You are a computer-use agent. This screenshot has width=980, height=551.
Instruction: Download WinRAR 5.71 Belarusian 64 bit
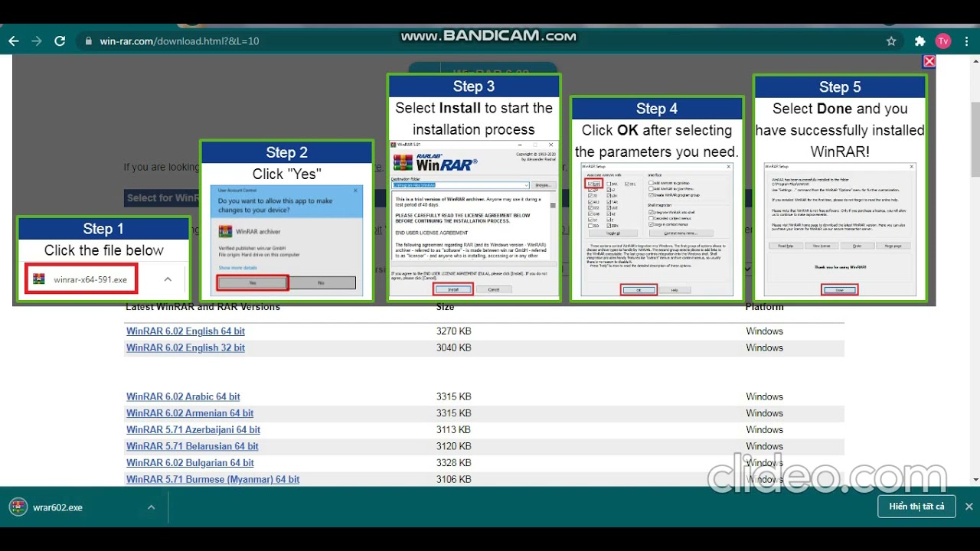(192, 446)
